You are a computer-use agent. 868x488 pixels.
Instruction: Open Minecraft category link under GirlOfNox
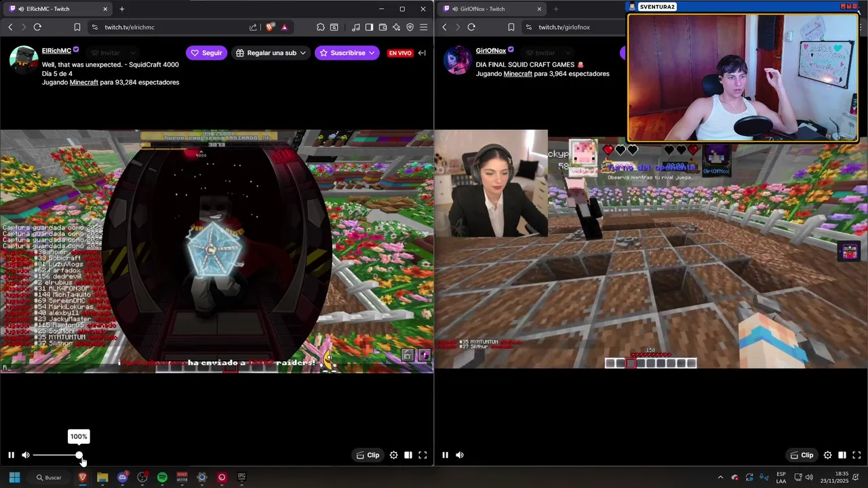pos(518,74)
